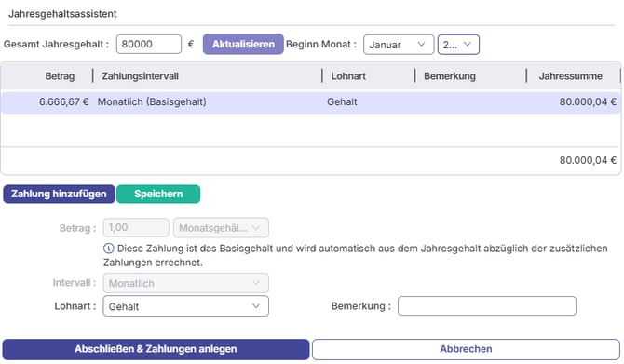
Task: Click the Lohnart column header
Action: [348, 76]
